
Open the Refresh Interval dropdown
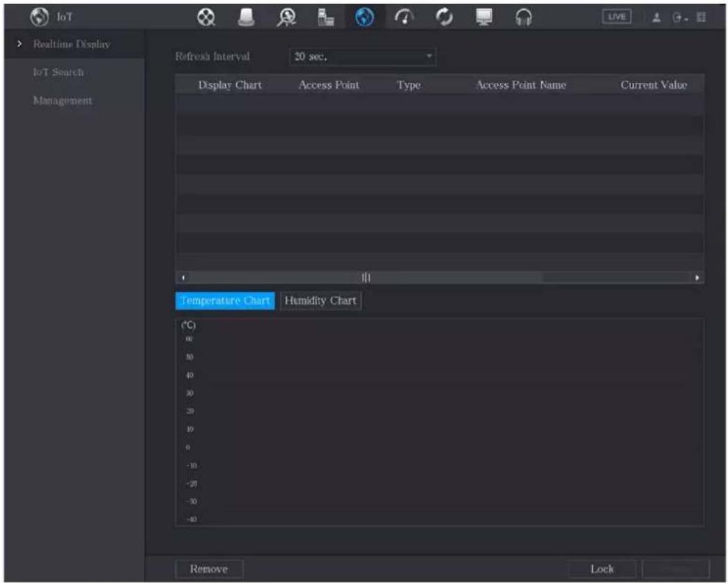[363, 56]
